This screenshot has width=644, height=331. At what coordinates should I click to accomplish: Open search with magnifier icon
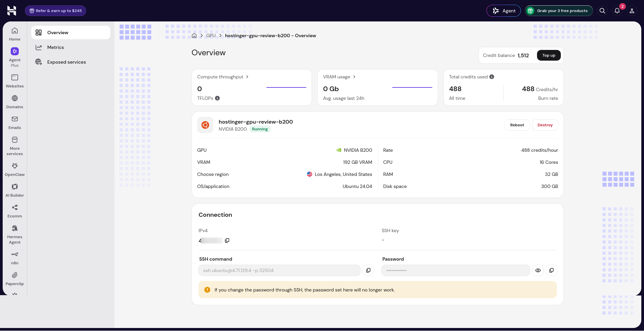[602, 11]
